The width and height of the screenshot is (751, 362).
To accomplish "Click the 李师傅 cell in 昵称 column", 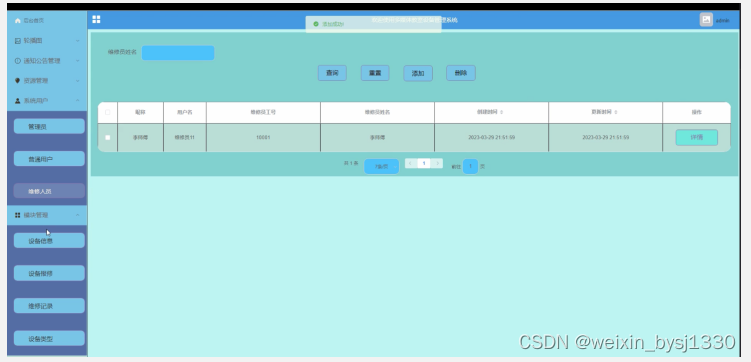I will pyautogui.click(x=140, y=137).
